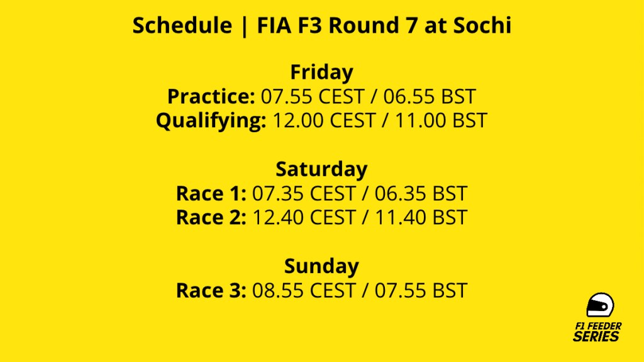
Task: Click the Practice label
Action: click(x=211, y=96)
